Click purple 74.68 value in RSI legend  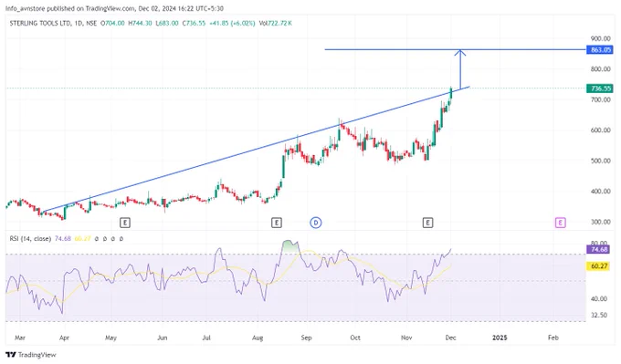tap(63, 239)
